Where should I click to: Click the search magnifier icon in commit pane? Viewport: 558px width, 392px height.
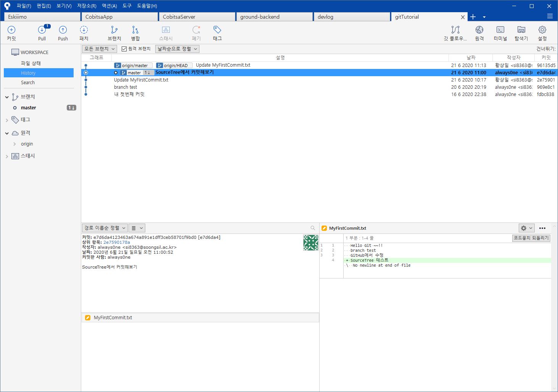coord(313,228)
